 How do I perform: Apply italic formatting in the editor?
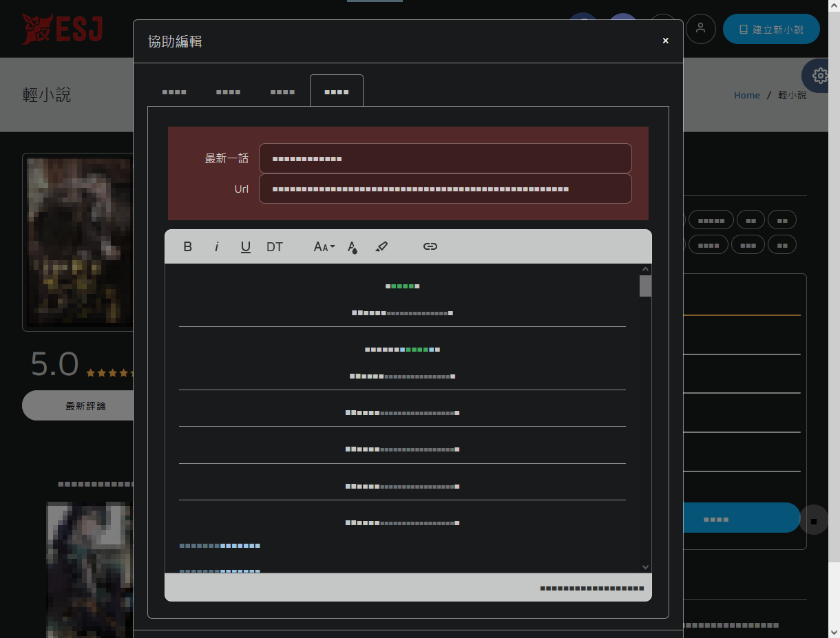click(x=216, y=246)
